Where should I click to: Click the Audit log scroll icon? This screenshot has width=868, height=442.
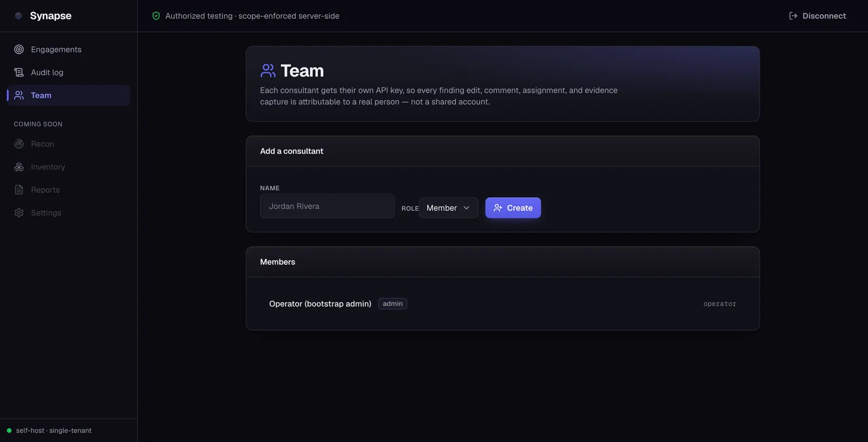19,72
